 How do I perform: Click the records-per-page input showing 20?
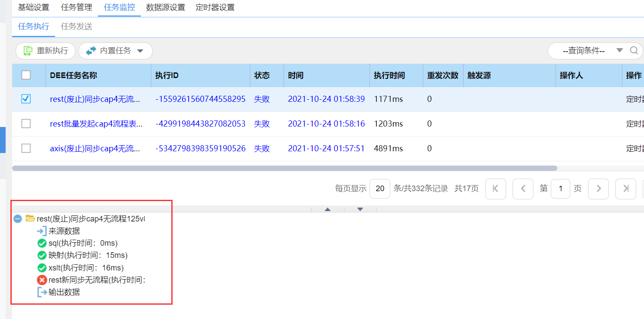tap(380, 189)
